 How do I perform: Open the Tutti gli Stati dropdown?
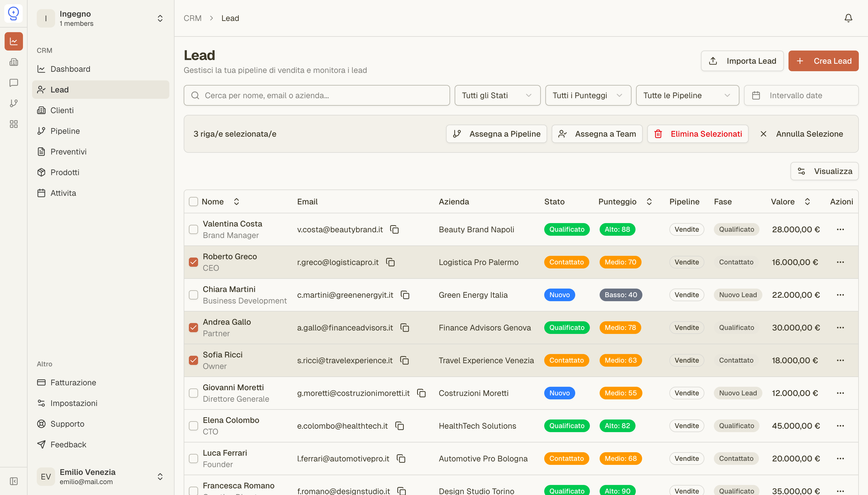(x=497, y=96)
